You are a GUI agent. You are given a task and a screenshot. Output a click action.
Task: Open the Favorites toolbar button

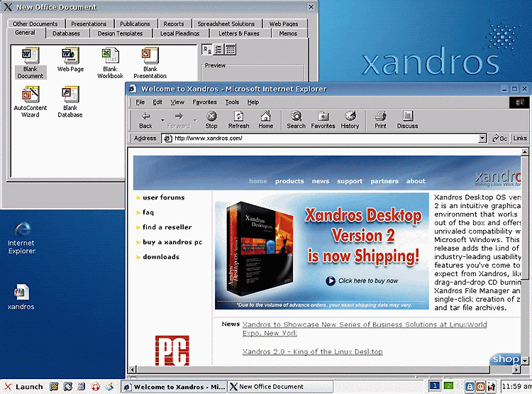[x=323, y=119]
